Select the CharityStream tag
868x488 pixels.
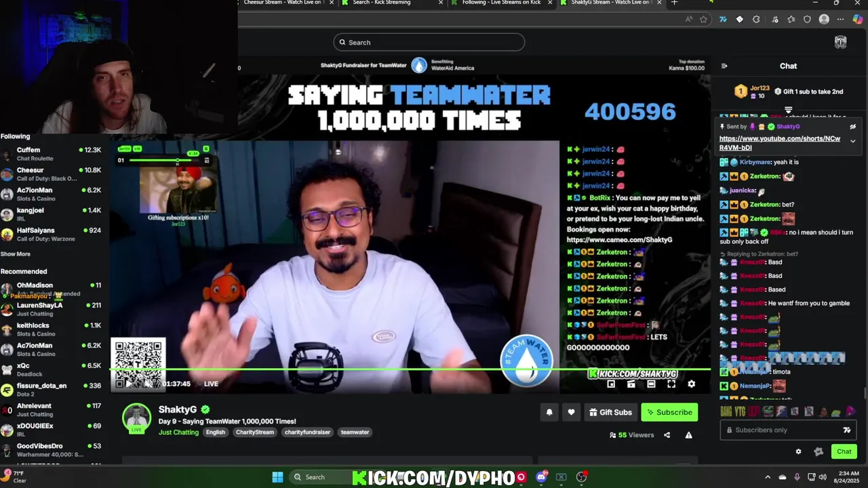pos(255,432)
